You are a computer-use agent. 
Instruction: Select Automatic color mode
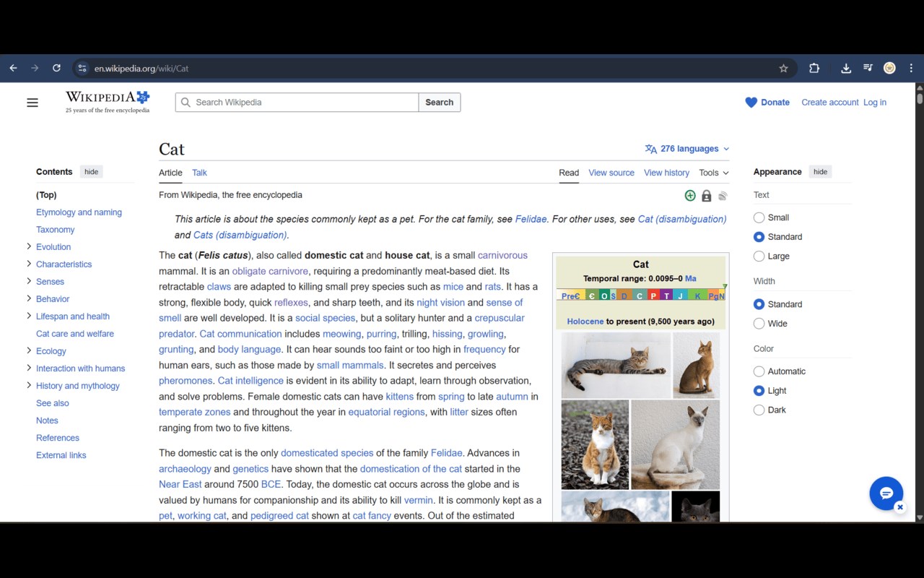pos(759,371)
